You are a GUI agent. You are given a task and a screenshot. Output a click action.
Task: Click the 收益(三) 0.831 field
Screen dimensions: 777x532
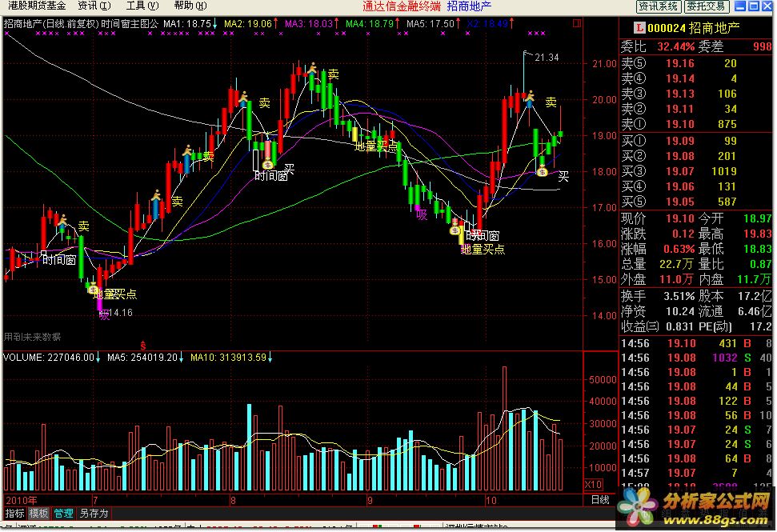[x=657, y=327]
